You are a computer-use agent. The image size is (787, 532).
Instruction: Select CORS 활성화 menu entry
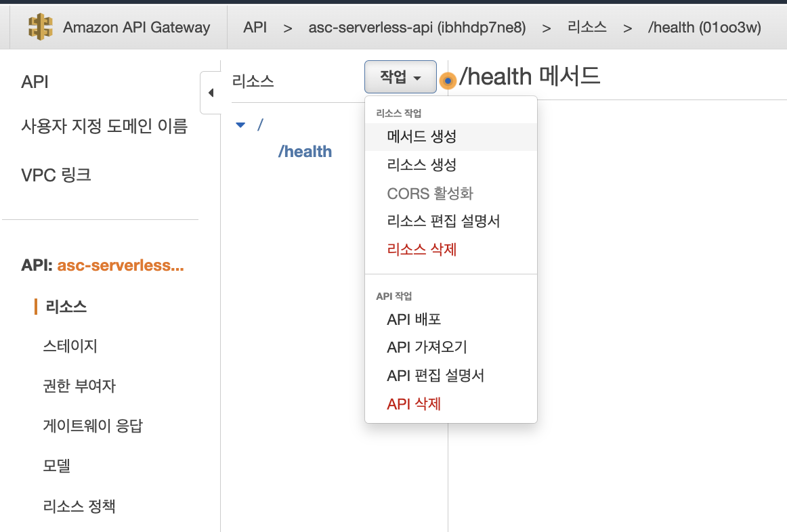(x=450, y=193)
